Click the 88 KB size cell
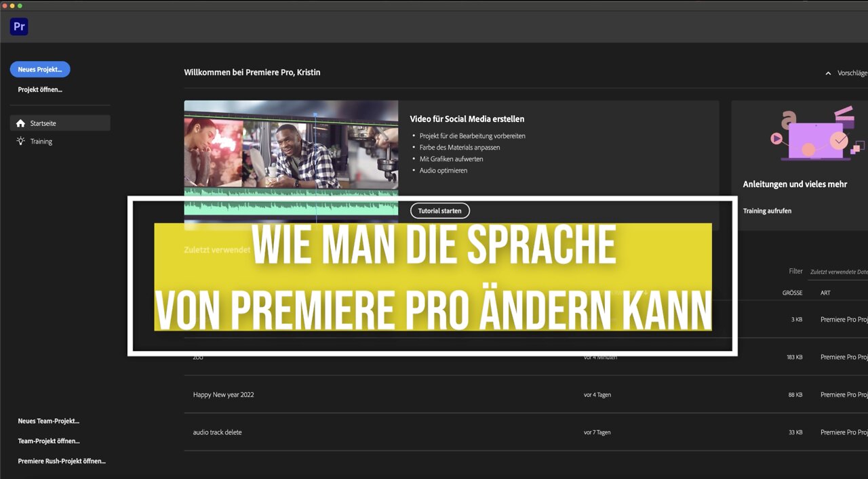 point(795,394)
